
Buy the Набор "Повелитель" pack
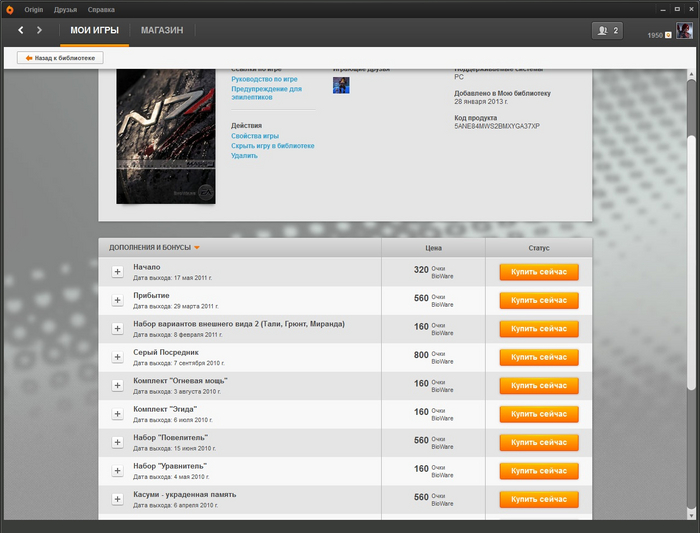click(x=539, y=442)
